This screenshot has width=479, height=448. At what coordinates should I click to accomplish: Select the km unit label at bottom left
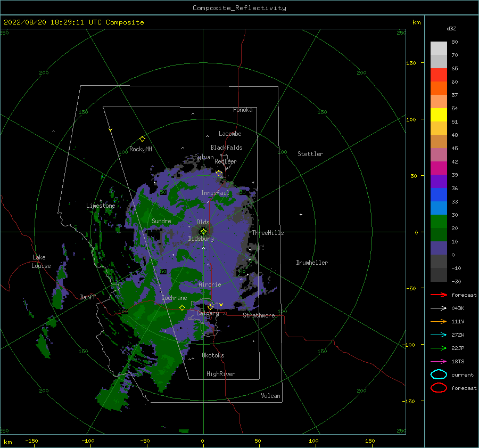click(x=7, y=442)
